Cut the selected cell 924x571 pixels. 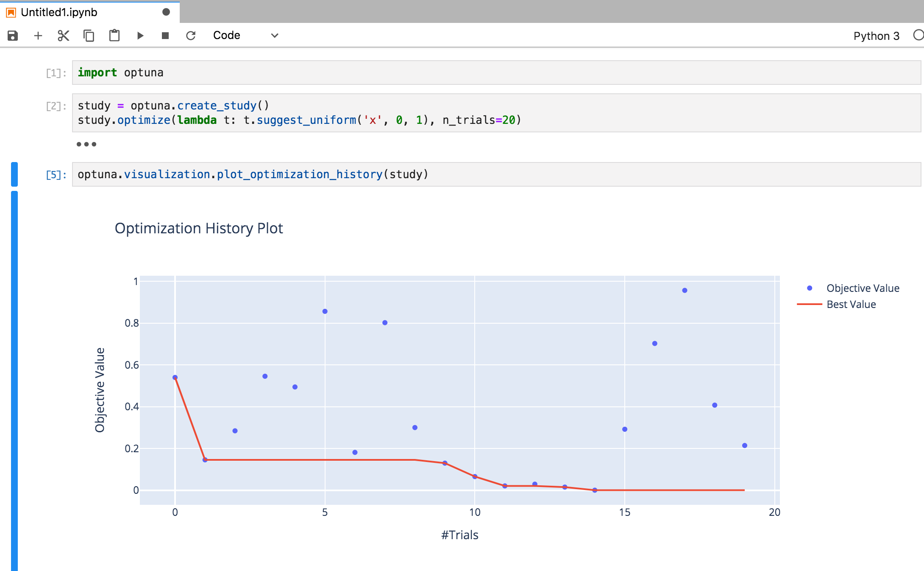63,36
